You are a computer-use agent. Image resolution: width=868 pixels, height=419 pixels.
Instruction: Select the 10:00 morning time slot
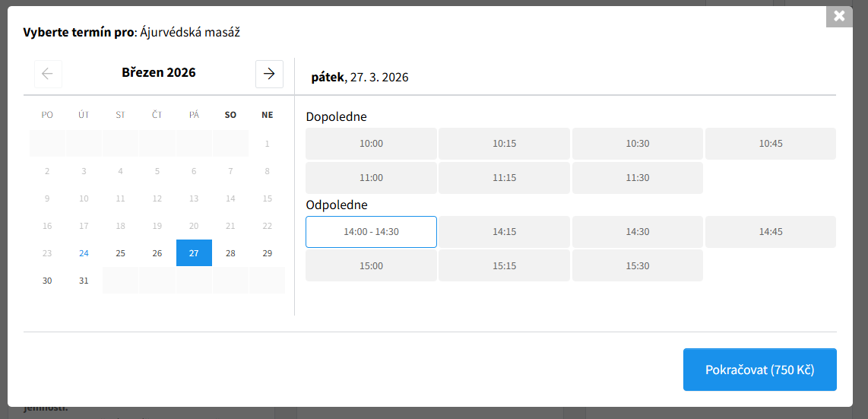coord(371,144)
